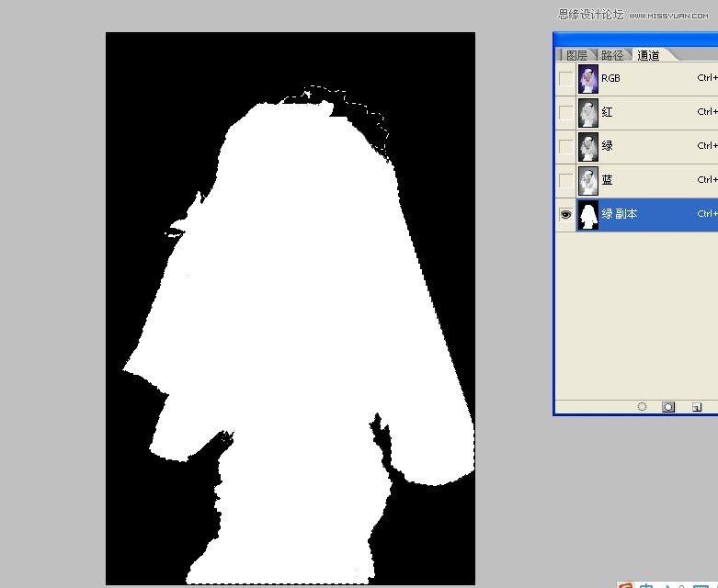Click the 绿 channel thumbnail
The image size is (718, 588).
click(588, 146)
